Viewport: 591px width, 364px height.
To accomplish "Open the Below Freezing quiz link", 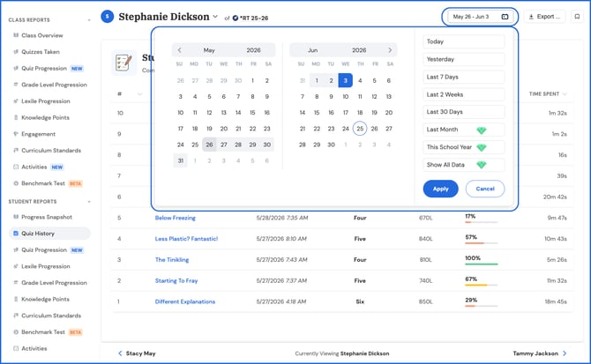I will point(176,218).
